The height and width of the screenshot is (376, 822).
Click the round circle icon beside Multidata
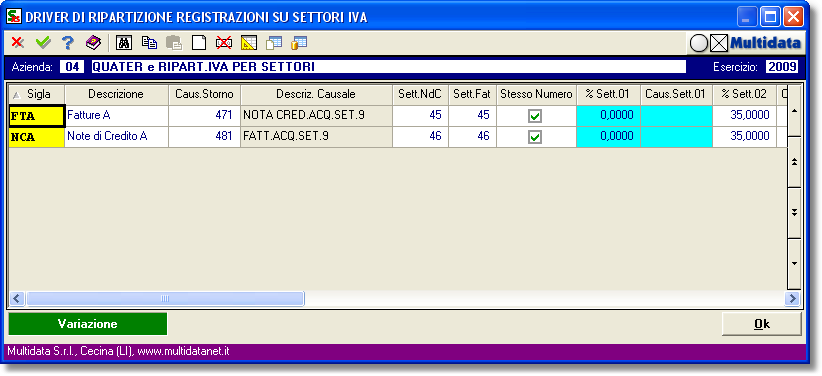coord(699,44)
